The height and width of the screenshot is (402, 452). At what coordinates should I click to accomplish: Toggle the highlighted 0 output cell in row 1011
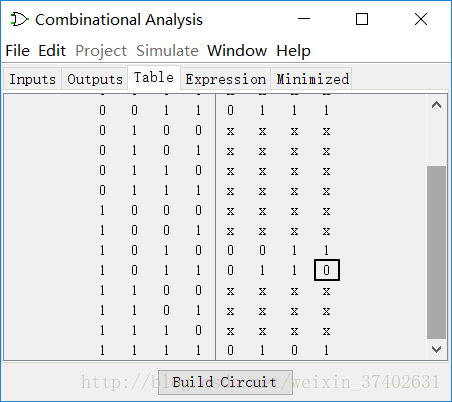point(327,270)
